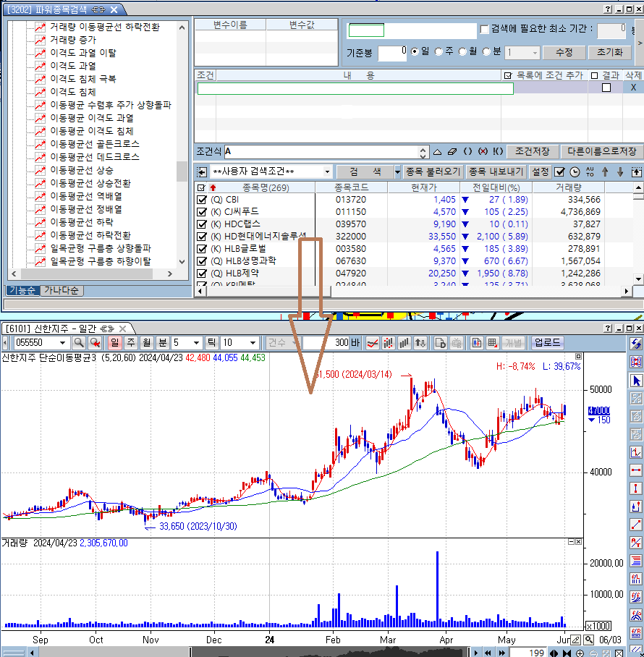Open the 사용자 검색조건 dropdown
644x657 pixels.
pyautogui.click(x=328, y=172)
